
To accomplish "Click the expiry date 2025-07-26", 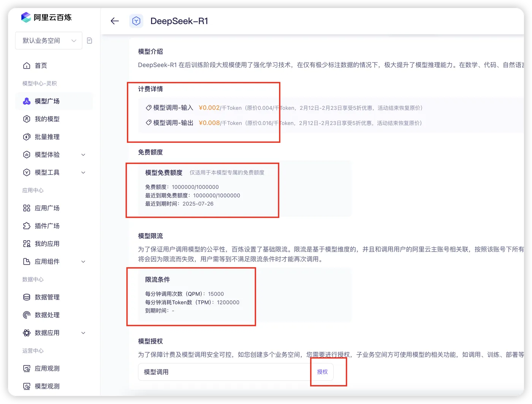I will (x=198, y=204).
